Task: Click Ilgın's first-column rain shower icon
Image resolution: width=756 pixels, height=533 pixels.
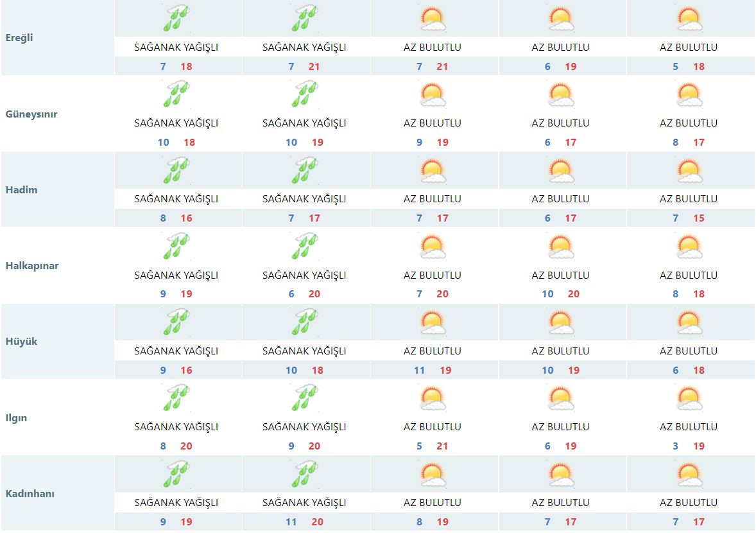Action: pyautogui.click(x=176, y=398)
